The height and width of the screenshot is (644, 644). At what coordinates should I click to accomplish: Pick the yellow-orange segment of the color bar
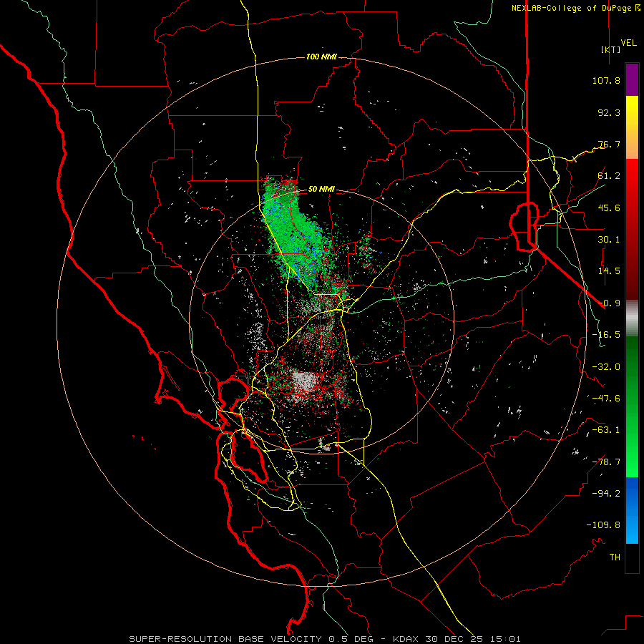point(632,127)
